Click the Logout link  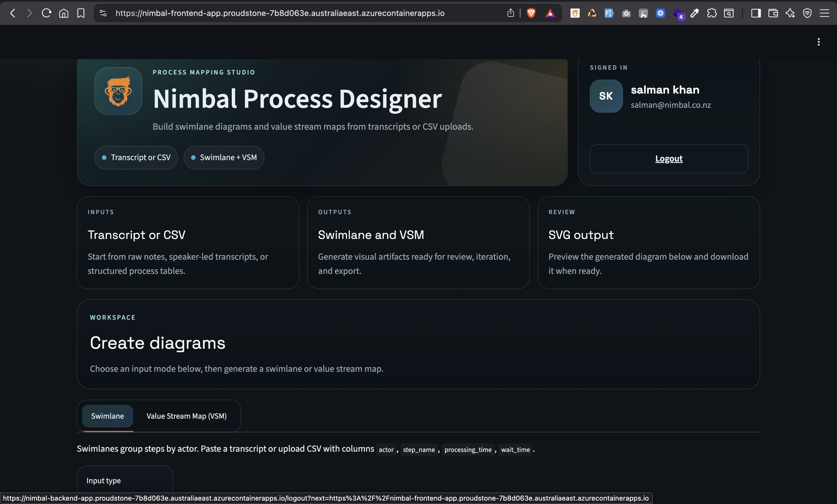pos(668,158)
